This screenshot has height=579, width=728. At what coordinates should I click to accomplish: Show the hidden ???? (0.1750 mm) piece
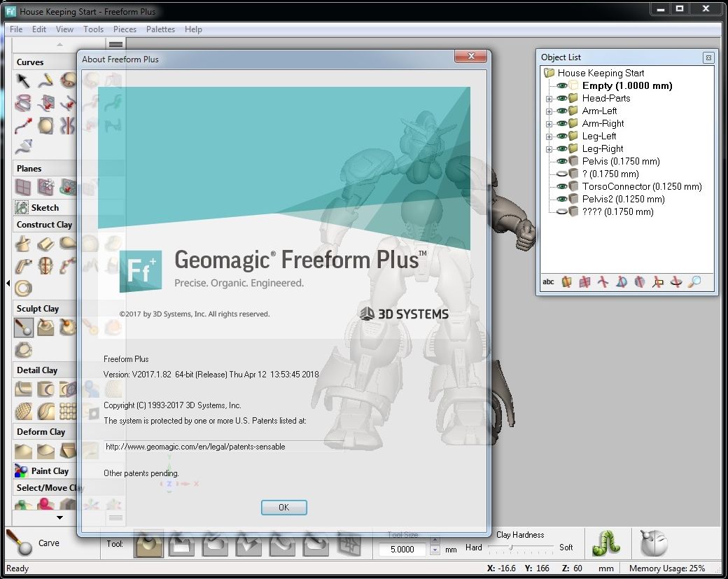click(561, 211)
